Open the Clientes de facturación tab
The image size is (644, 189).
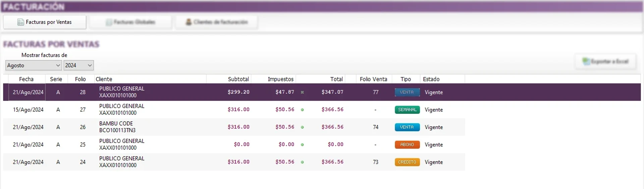click(x=217, y=22)
